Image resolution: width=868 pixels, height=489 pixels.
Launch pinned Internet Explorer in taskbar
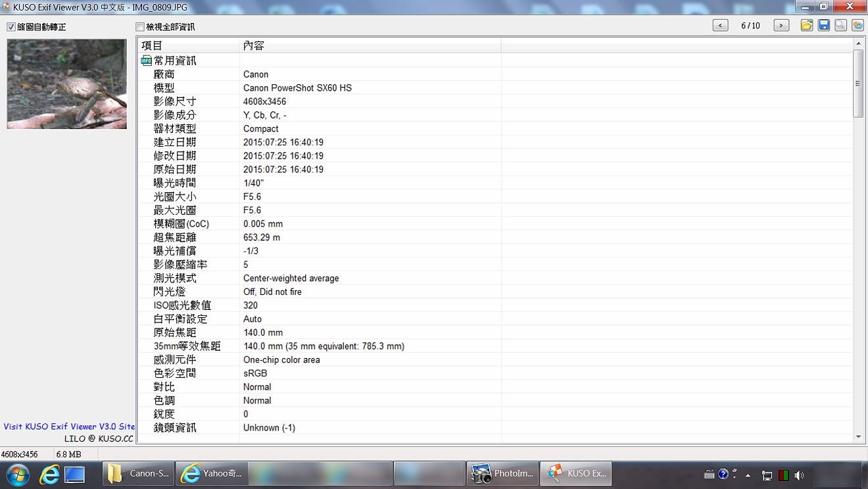click(x=49, y=474)
